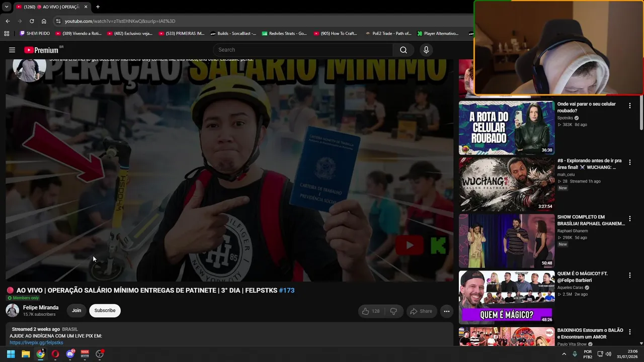Viewport: 644px width, 362px height.
Task: Expand the video description box
Action: point(229,335)
